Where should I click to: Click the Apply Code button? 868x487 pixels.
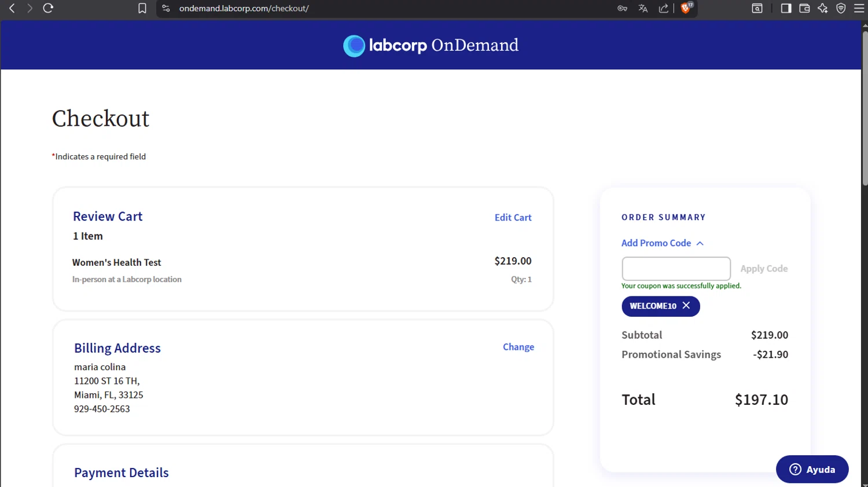pyautogui.click(x=764, y=269)
